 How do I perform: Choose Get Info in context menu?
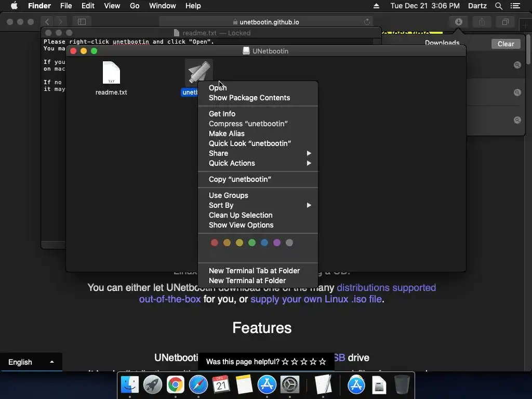click(258, 114)
